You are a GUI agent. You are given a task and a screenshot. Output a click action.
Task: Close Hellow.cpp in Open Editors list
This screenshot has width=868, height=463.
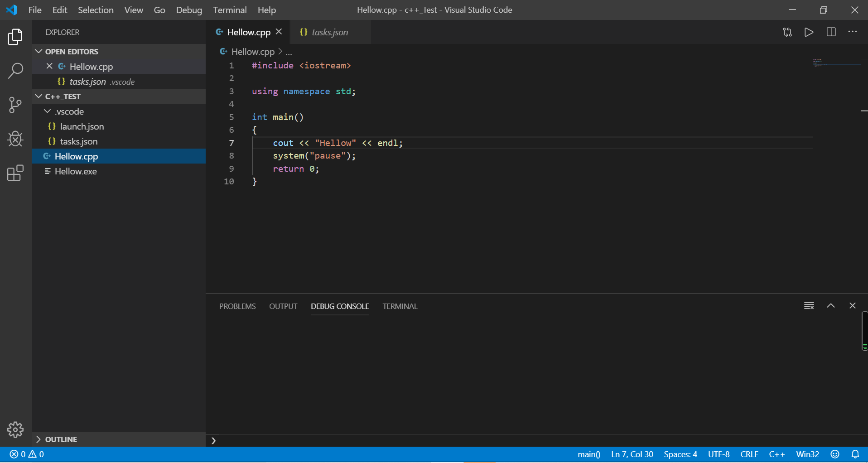tap(49, 66)
